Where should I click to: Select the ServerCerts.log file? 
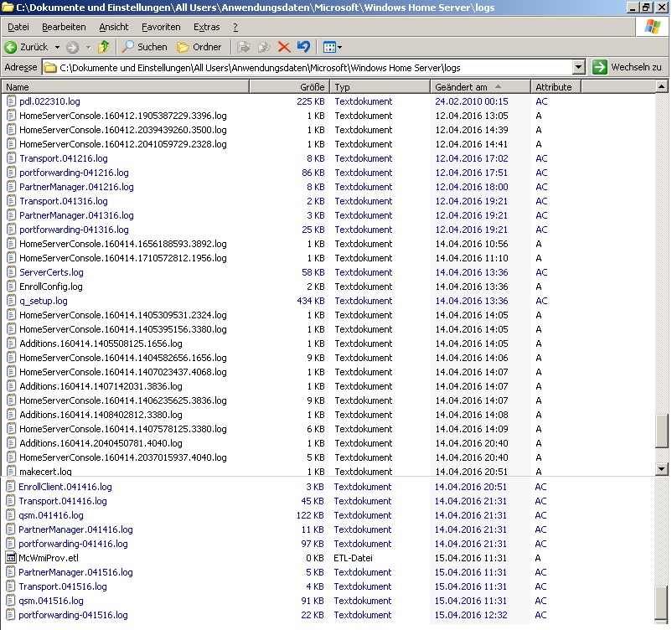(x=51, y=272)
